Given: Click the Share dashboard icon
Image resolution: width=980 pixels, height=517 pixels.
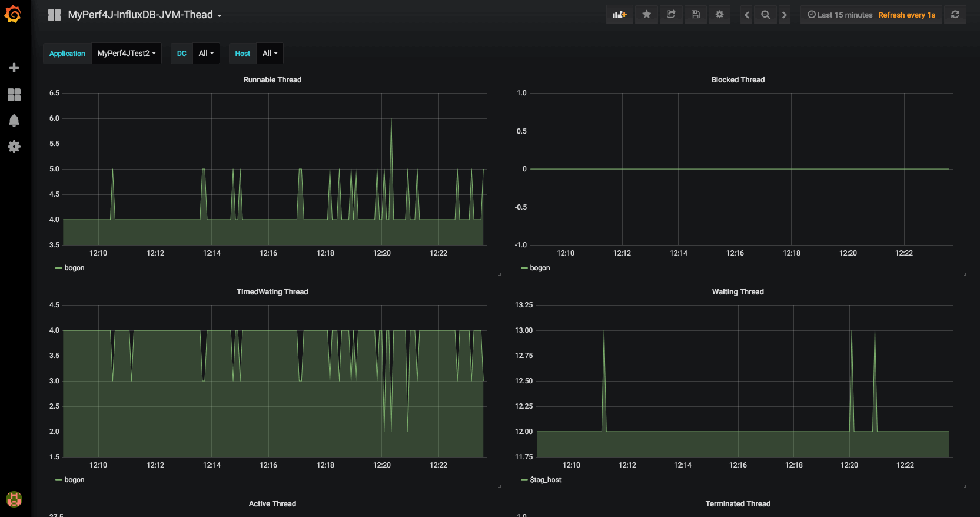Looking at the screenshot, I should [671, 15].
